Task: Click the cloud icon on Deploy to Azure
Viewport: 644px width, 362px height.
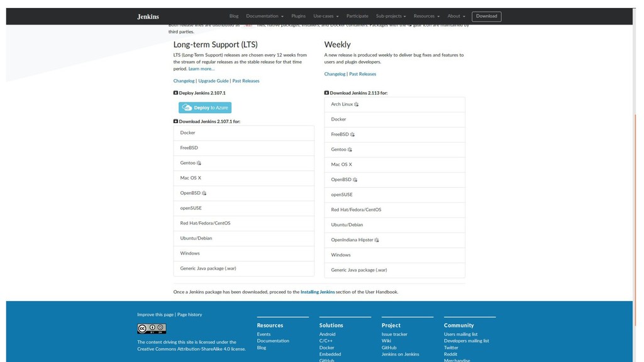Action: point(187,107)
